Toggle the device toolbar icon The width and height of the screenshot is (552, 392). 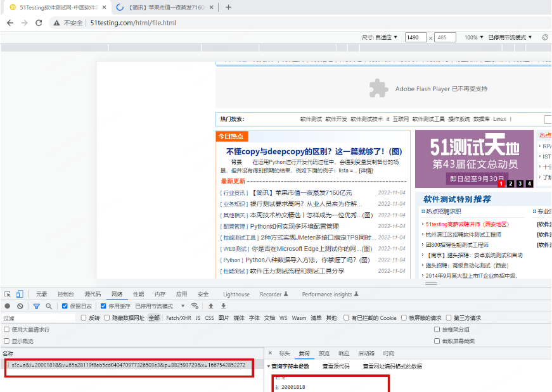(20, 294)
